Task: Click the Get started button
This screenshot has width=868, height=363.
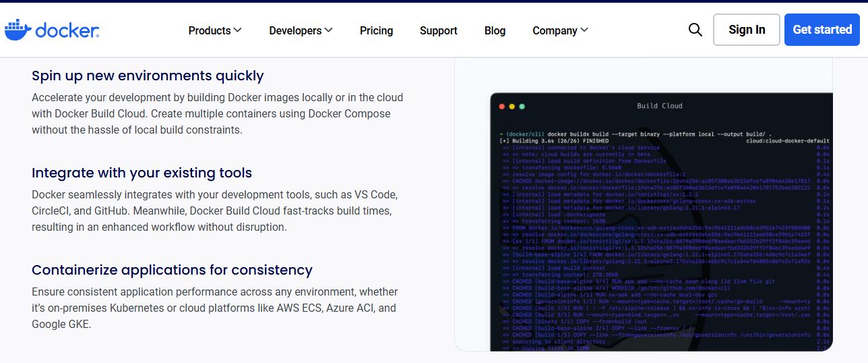Action: tap(822, 30)
